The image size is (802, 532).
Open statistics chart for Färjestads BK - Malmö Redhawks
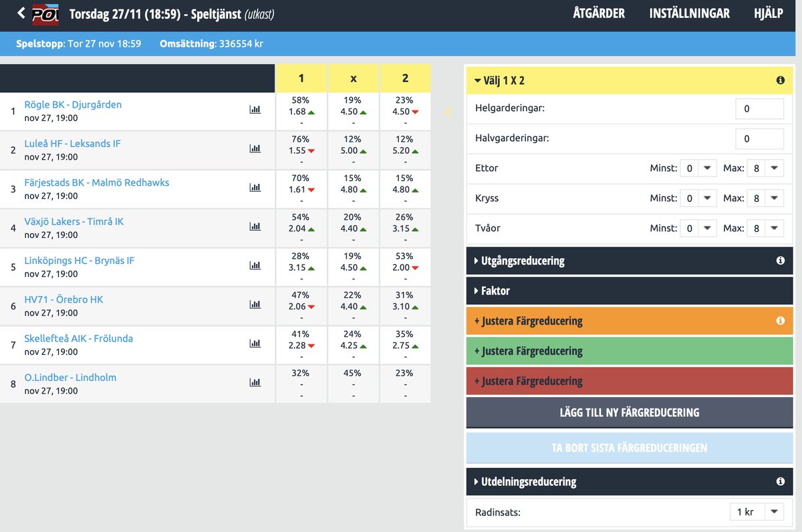[255, 187]
